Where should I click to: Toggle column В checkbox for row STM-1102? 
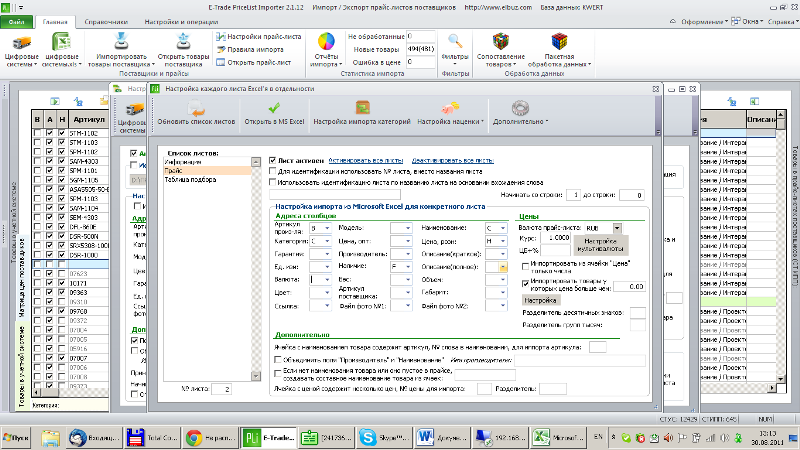(x=37, y=133)
